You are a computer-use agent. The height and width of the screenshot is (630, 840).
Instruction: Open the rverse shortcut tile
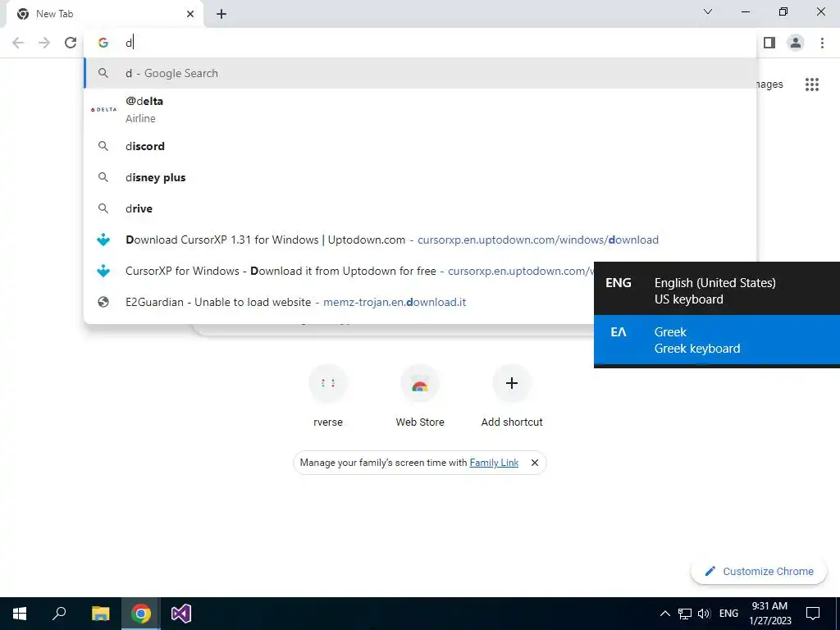[x=328, y=396]
